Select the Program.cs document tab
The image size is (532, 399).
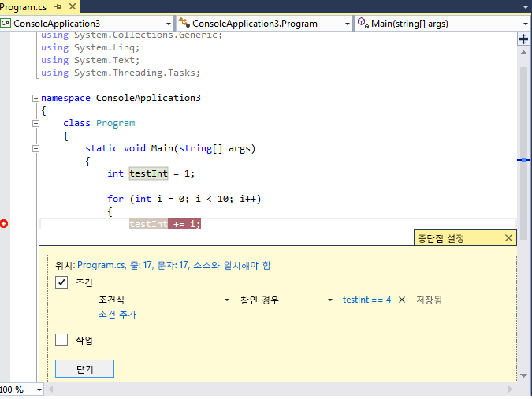[x=24, y=6]
